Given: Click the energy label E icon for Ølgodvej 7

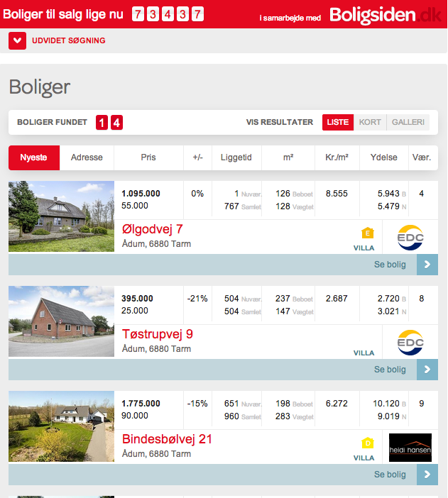Looking at the screenshot, I should 367,233.
